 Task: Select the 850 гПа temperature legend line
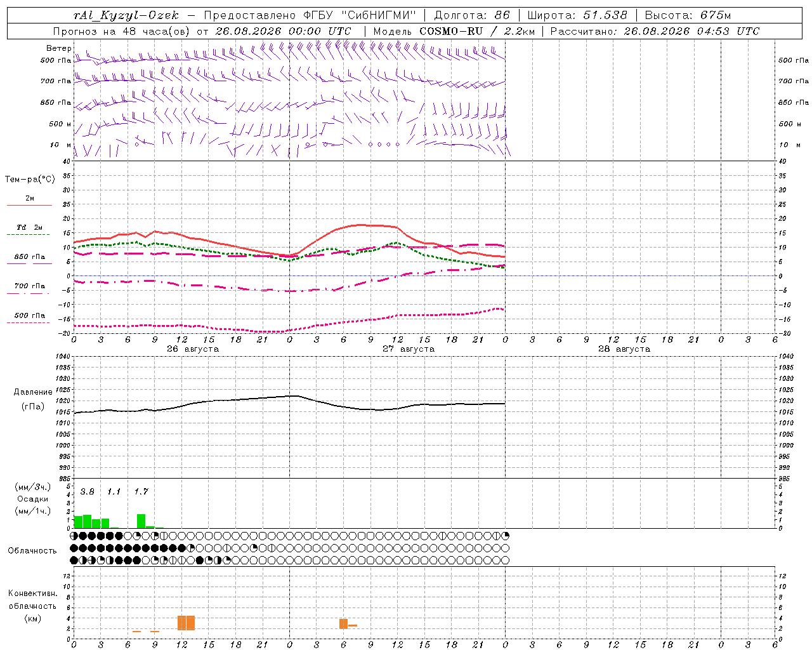(x=28, y=264)
